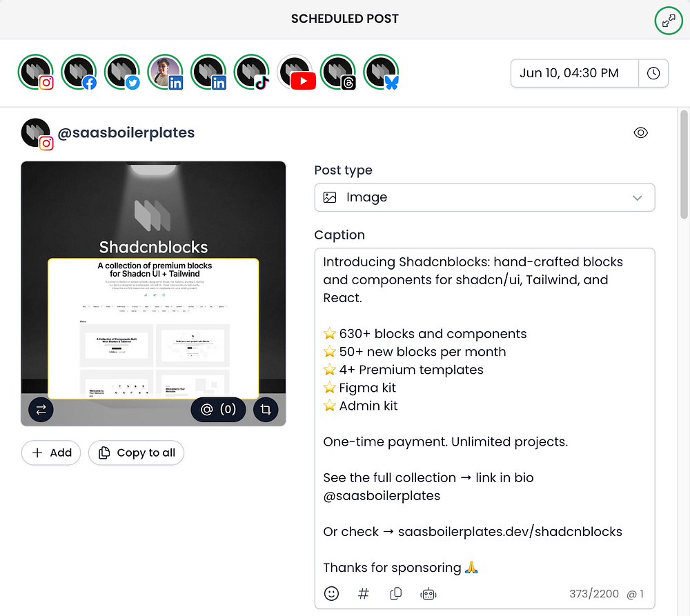Viewport: 690px width, 616px height.
Task: Open the hashtag icon under caption
Action: click(x=363, y=593)
